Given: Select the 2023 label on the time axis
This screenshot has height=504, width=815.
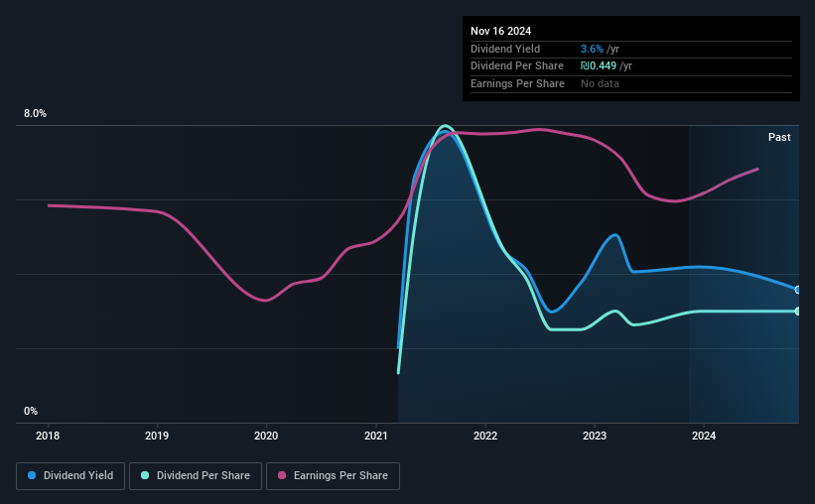Looking at the screenshot, I should (595, 436).
